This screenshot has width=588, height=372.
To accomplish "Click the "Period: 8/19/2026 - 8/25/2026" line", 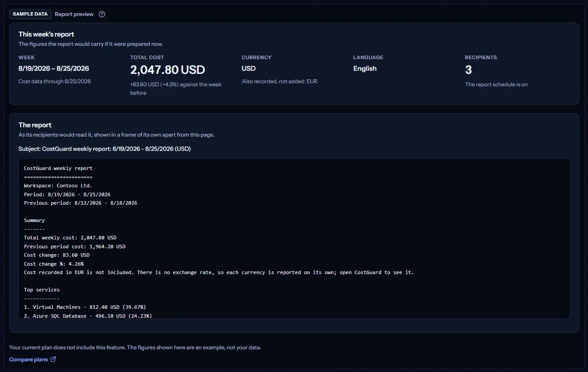I will tap(67, 194).
